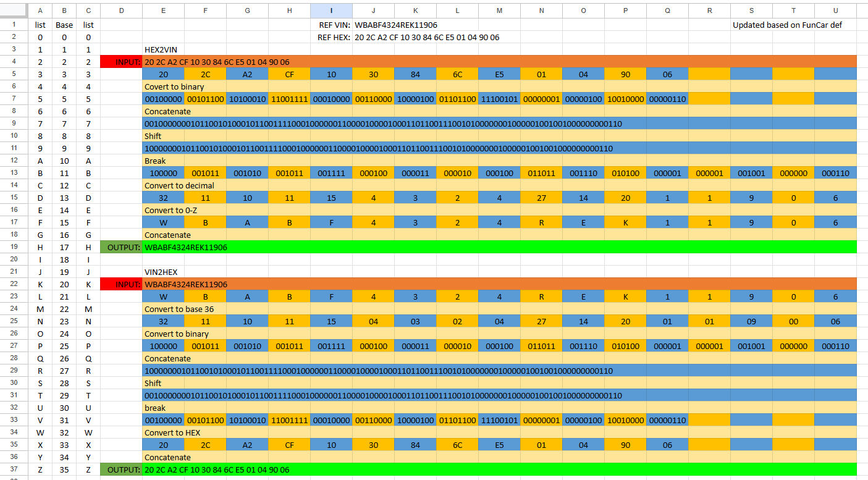868x480 pixels.
Task: Select the 'Base' header cell in column B
Action: click(64, 25)
